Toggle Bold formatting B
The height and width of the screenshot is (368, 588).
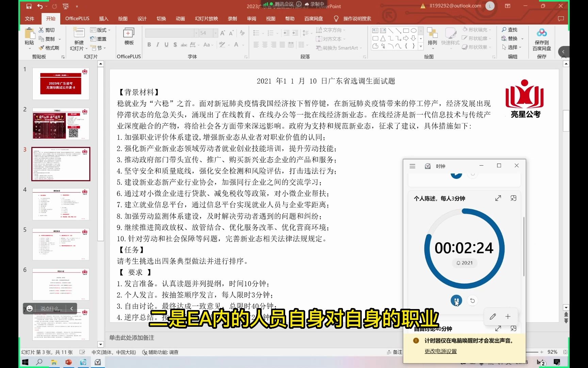point(149,45)
